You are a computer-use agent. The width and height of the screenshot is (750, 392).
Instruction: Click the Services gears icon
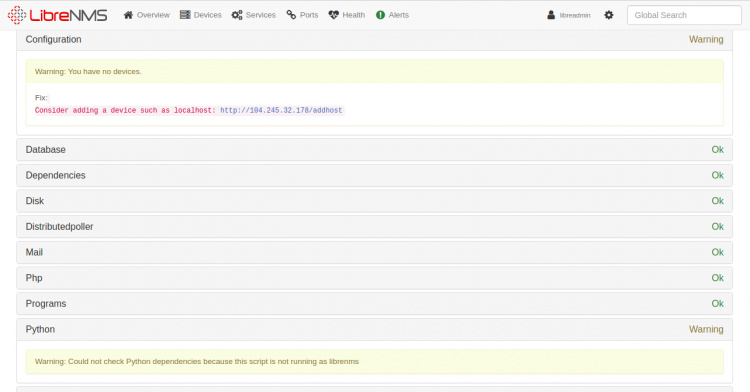point(237,15)
